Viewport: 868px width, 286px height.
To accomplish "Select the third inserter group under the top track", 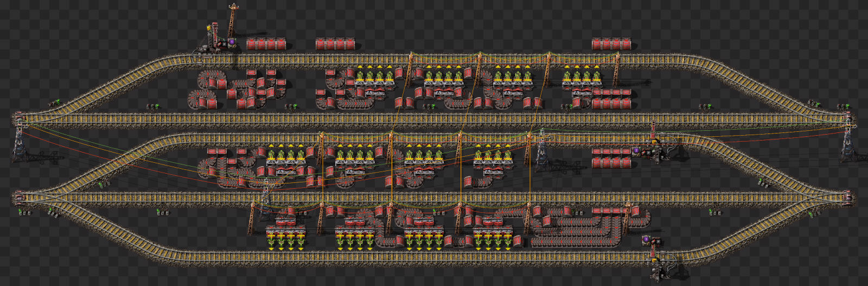I will pyautogui.click(x=513, y=77).
